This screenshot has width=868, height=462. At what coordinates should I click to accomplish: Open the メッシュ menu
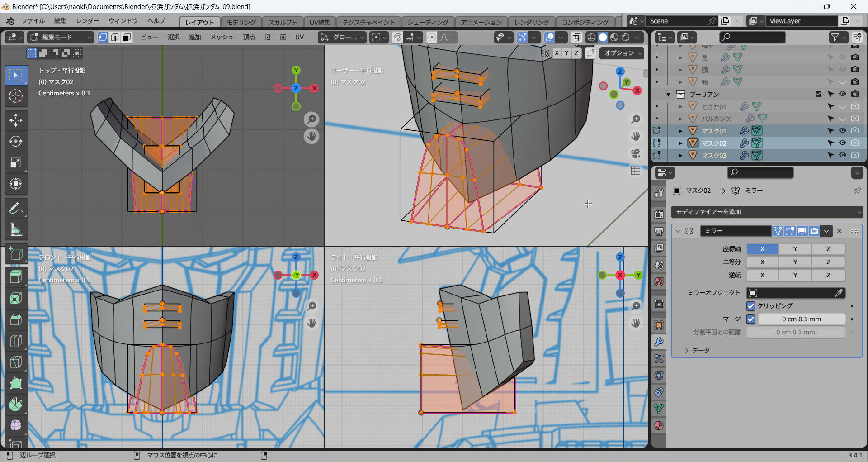click(222, 37)
